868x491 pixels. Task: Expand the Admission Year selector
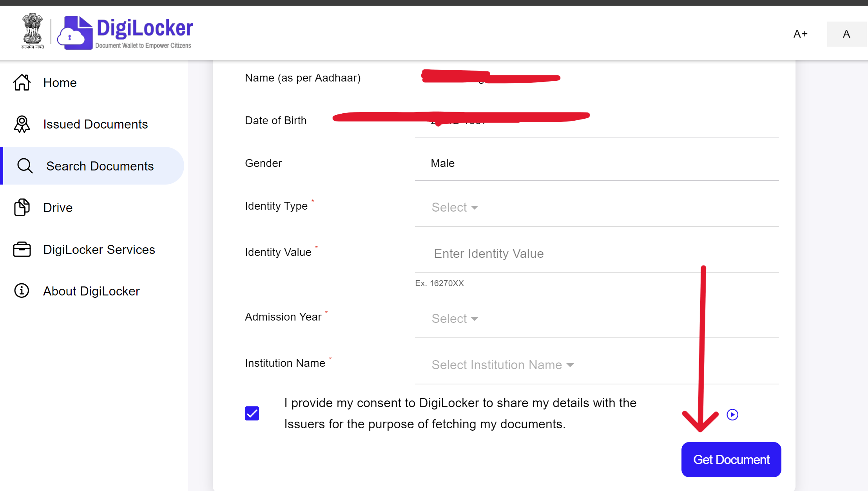coord(455,318)
